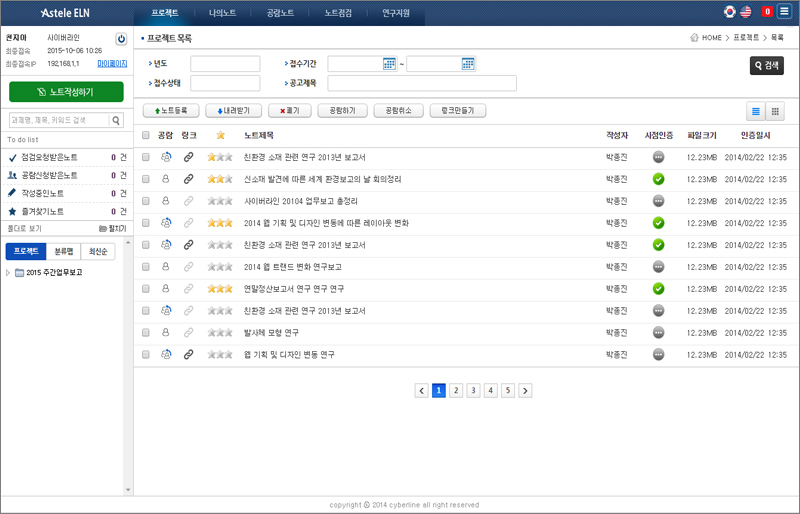The height and width of the screenshot is (514, 800).
Task: Open calendar picker for 접수기간 start date
Action: coord(390,64)
